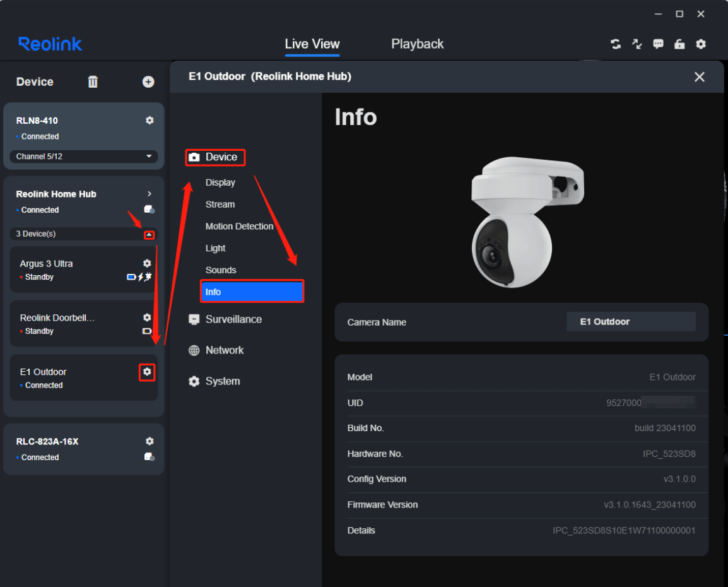Collapse the 3 Device(s) list arrow
Viewport: 728px width, 587px height.
click(x=149, y=235)
